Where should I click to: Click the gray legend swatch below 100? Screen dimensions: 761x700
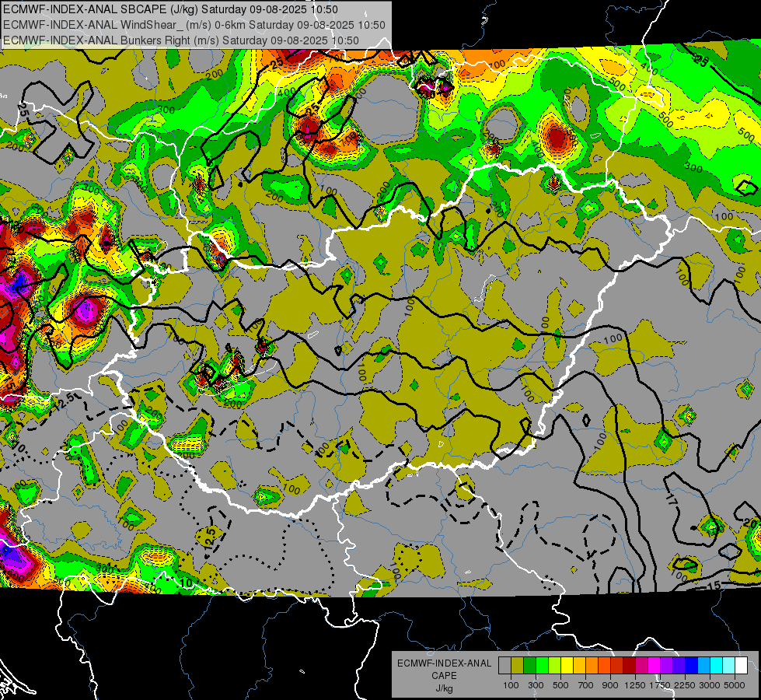pos(504,665)
